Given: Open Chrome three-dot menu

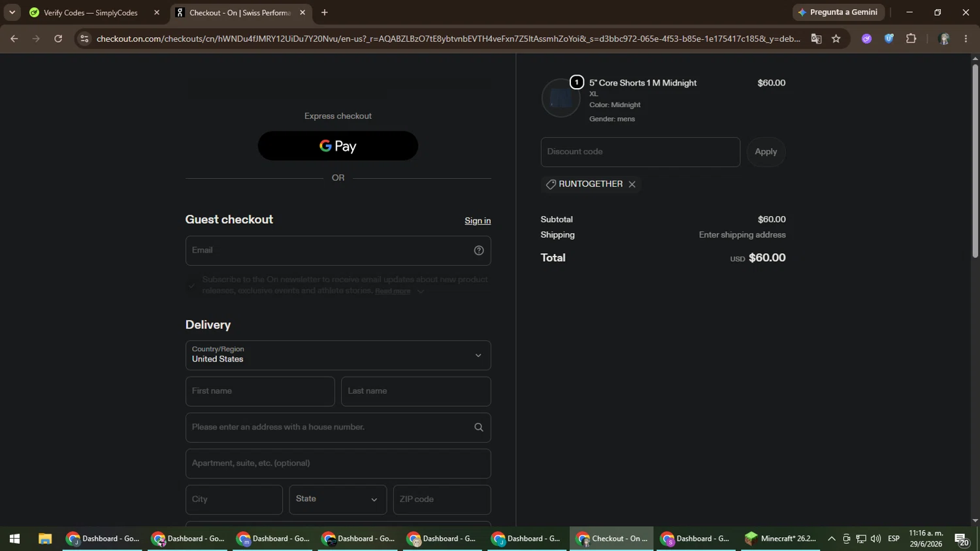Looking at the screenshot, I should pyautogui.click(x=966, y=39).
